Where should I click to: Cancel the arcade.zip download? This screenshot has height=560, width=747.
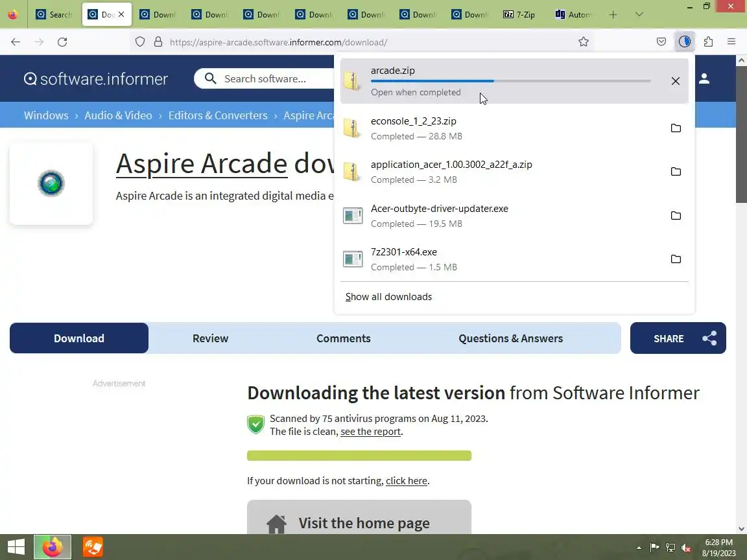pos(675,81)
